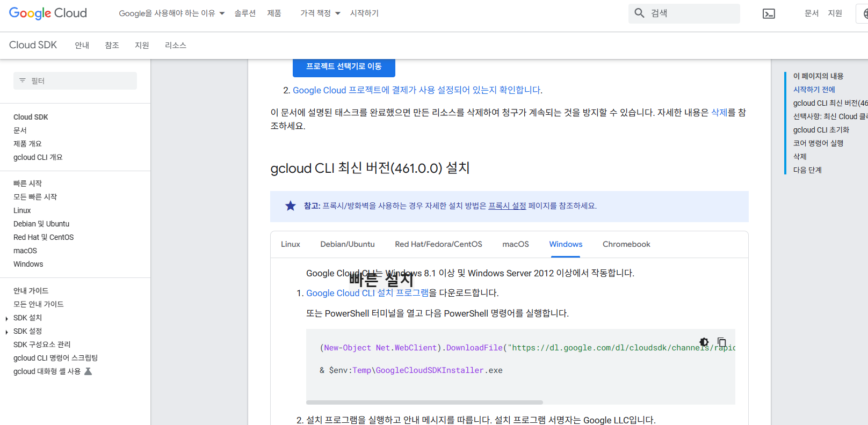Select the Windows install tab
The image size is (868, 425).
pos(566,244)
